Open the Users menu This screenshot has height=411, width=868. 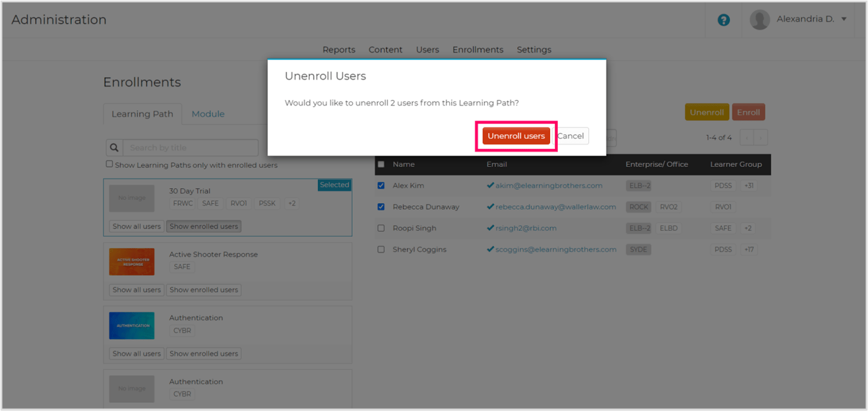click(x=427, y=49)
